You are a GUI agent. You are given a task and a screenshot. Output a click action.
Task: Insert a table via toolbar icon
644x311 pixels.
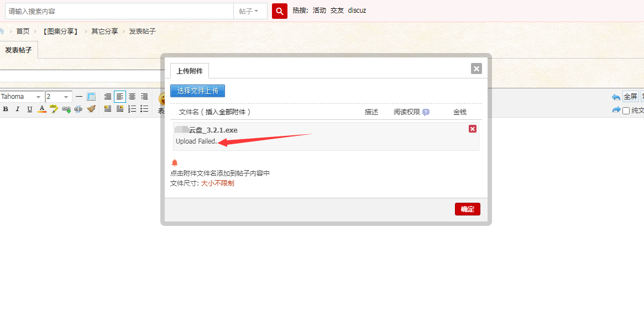(x=91, y=97)
